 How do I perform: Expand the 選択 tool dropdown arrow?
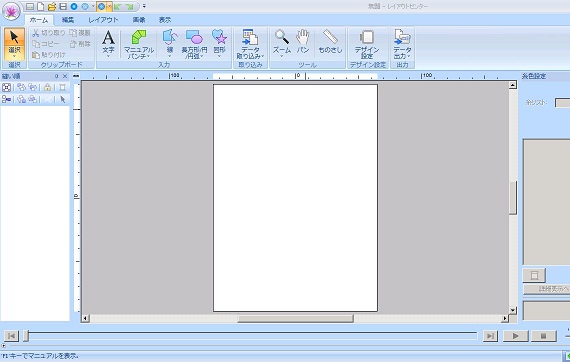tap(15, 56)
